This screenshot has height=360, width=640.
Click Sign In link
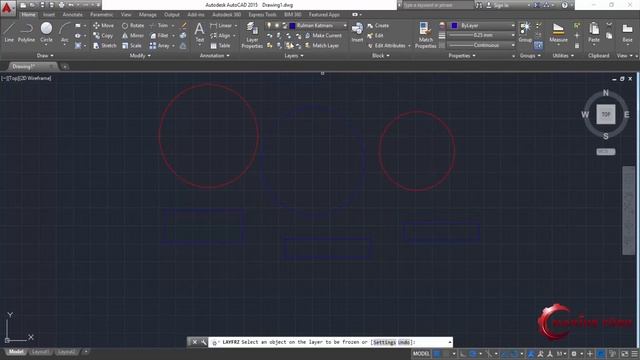click(x=497, y=5)
